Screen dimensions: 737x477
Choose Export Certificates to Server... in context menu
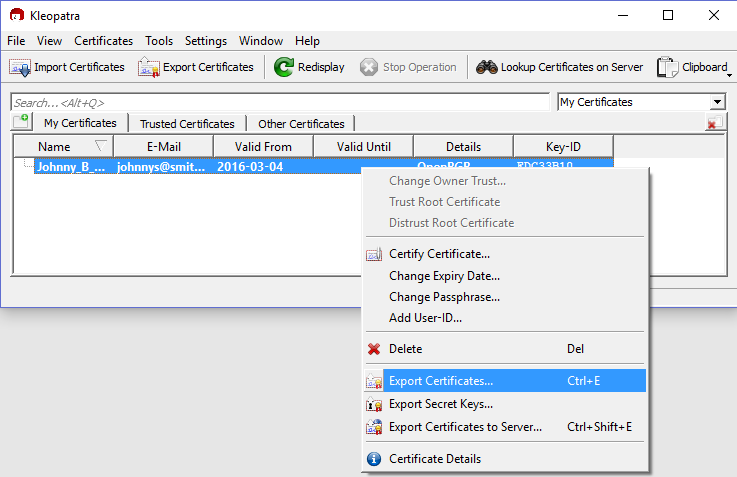click(505, 427)
